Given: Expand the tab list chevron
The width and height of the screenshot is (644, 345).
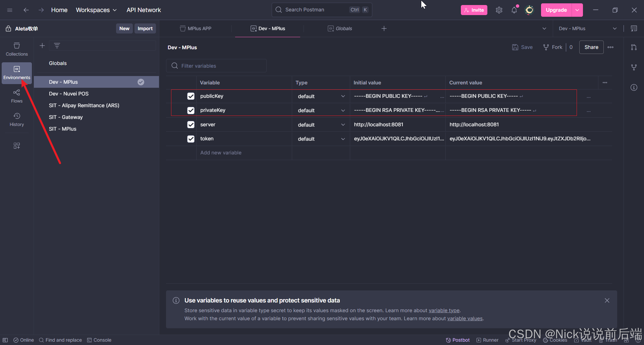Looking at the screenshot, I should coord(544,28).
